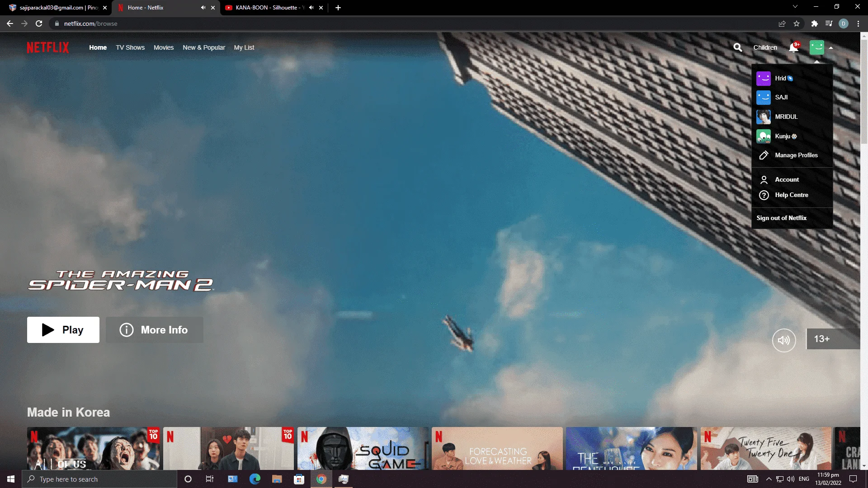The width and height of the screenshot is (868, 488).
Task: Open The Penthouse thumbnail
Action: [x=632, y=449]
